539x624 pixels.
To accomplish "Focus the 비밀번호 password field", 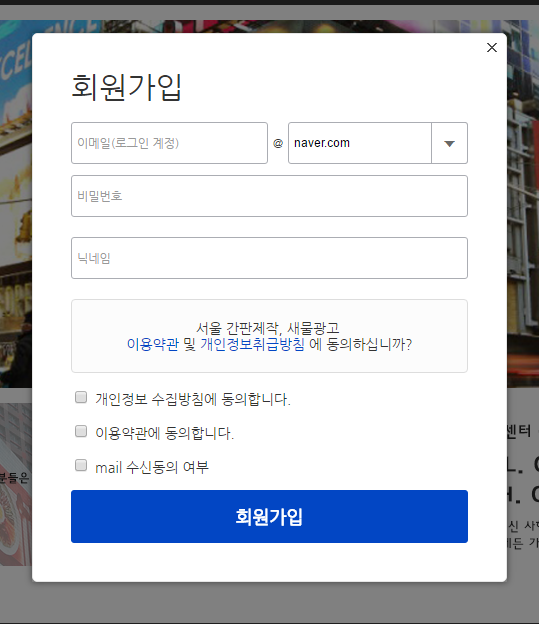I will [269, 196].
